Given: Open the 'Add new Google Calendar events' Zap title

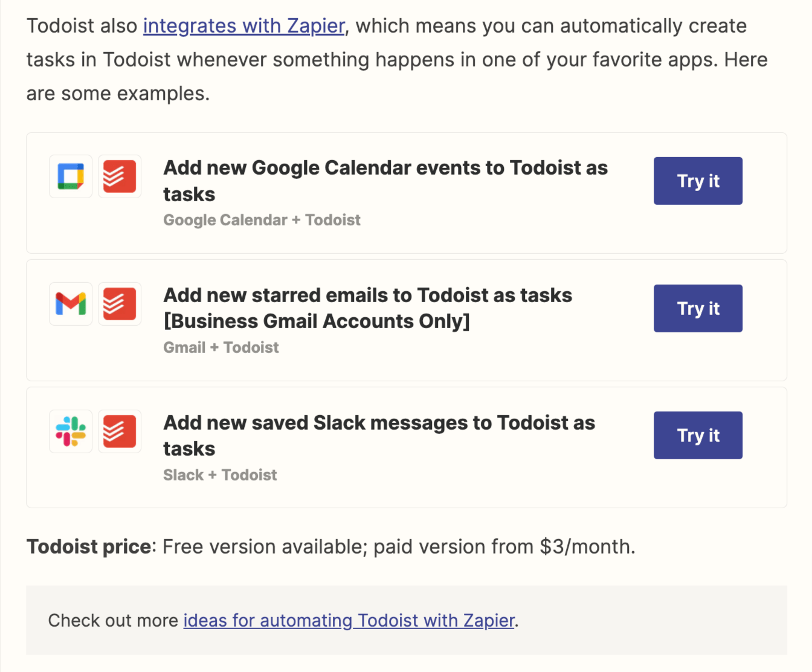Looking at the screenshot, I should (385, 180).
